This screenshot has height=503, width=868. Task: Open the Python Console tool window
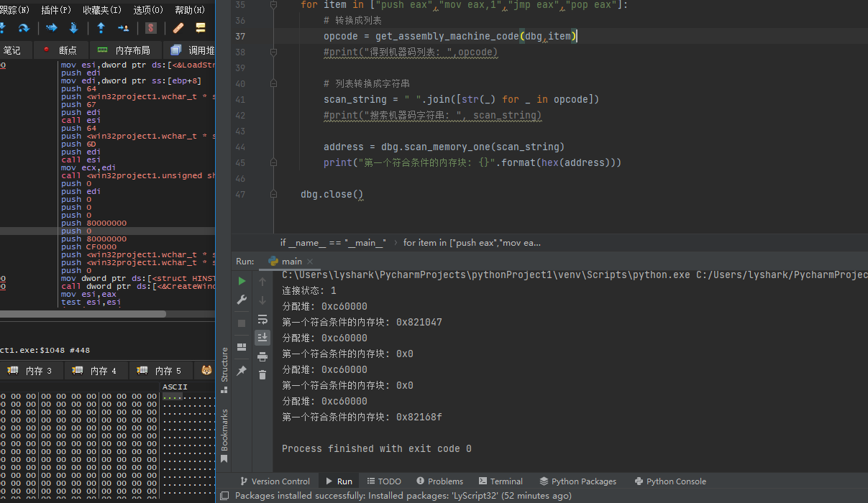(670, 481)
